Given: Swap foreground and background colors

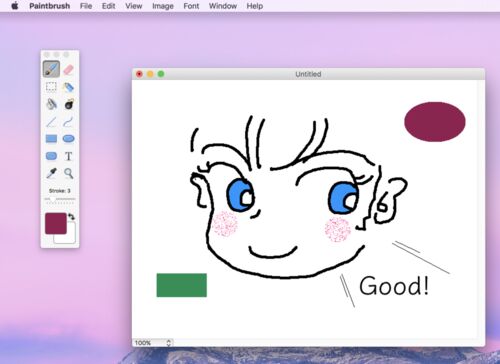Looking at the screenshot, I should [71, 217].
